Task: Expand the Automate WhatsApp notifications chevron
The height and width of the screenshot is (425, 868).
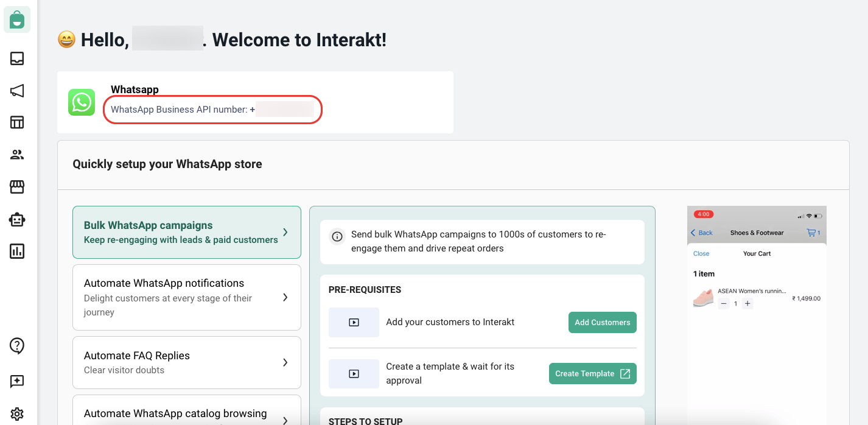Action: pyautogui.click(x=285, y=297)
